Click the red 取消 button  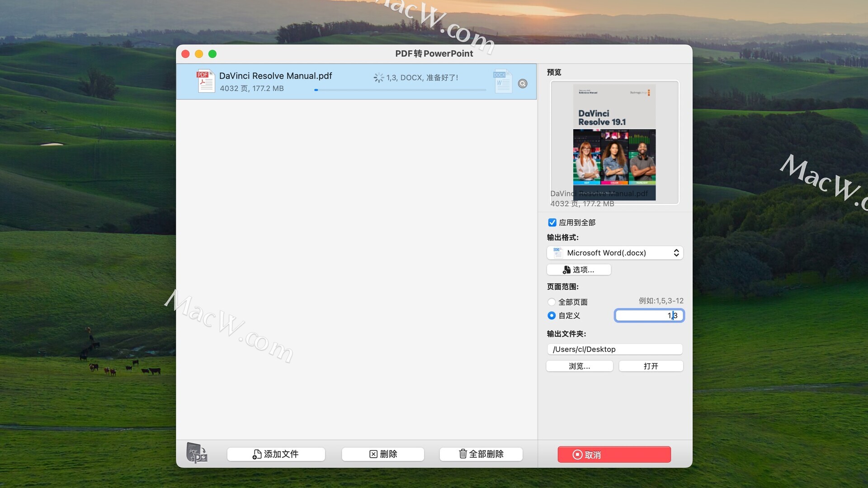tap(614, 455)
